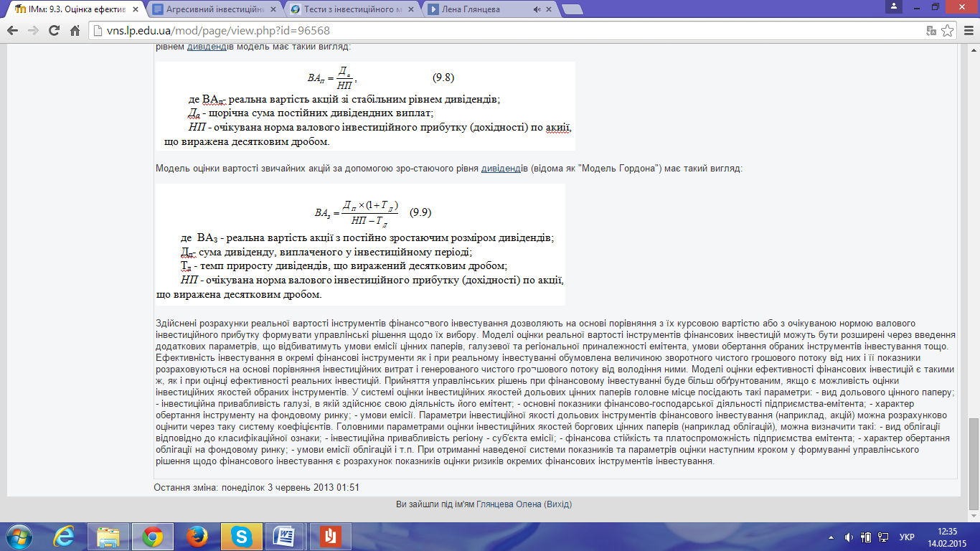Viewport: 980px width, 551px height.
Task: Bookmark this page with the star icon
Action: click(948, 31)
